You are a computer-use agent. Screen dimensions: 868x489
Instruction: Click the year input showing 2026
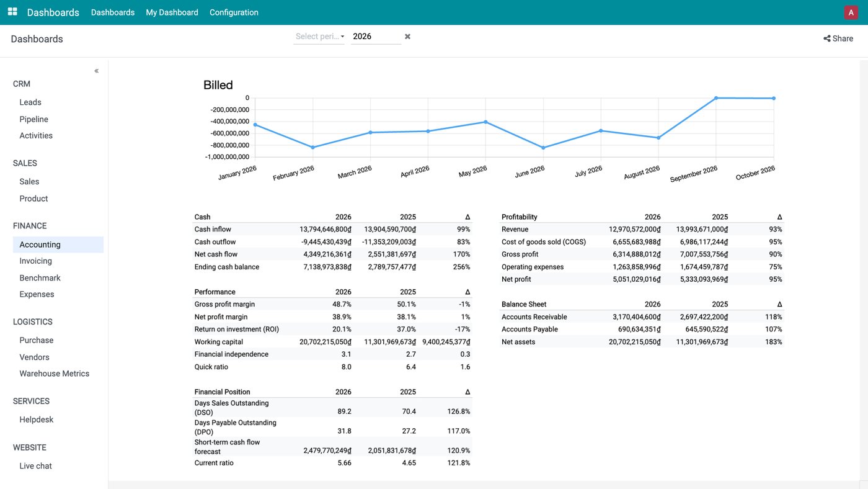coord(376,37)
